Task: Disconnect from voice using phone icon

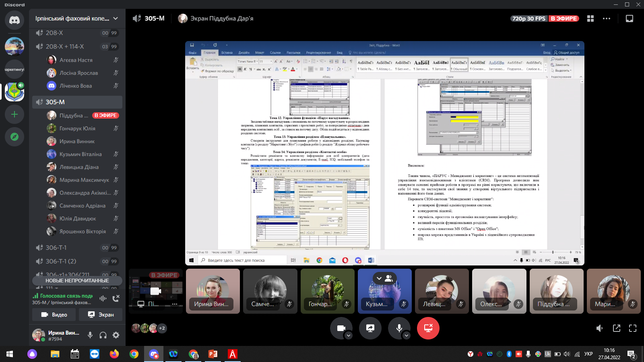Action: click(x=116, y=298)
